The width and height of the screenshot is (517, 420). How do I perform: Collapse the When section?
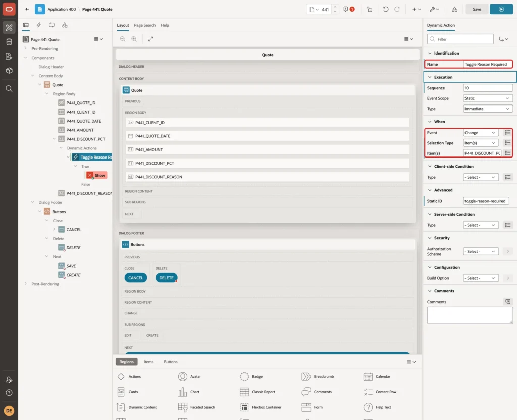[429, 122]
